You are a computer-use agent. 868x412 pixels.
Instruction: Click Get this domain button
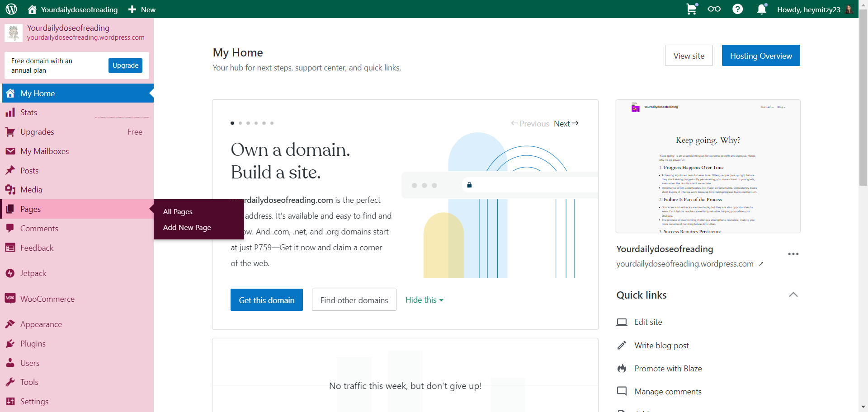[267, 300]
